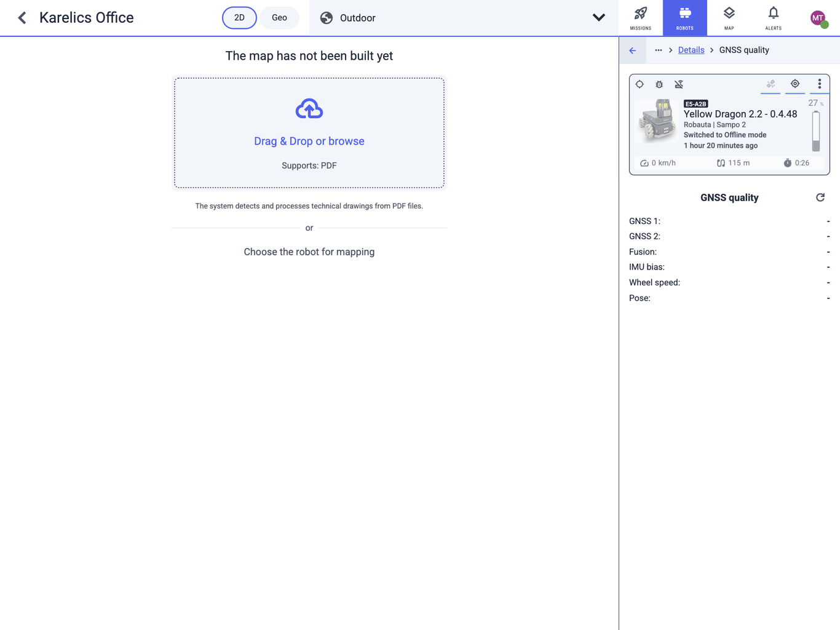
Task: Open the robot card three-dot menu
Action: click(x=819, y=84)
